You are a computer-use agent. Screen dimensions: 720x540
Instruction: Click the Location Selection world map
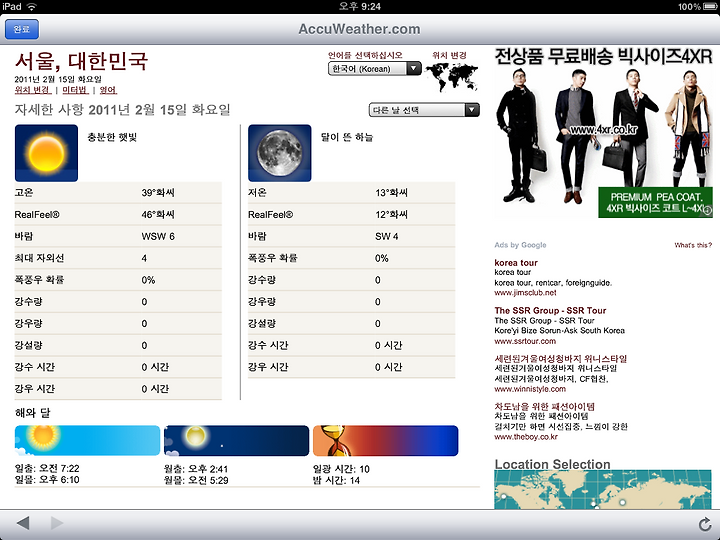tap(602, 489)
